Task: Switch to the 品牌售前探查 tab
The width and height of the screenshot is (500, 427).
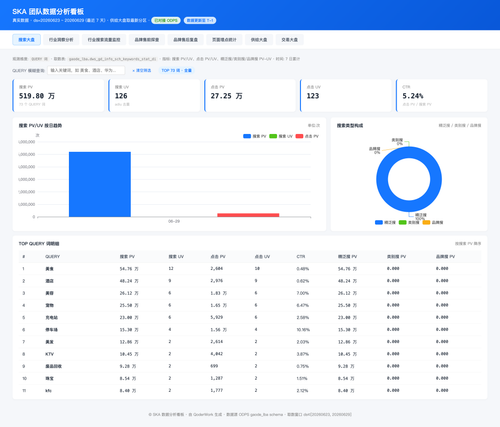Action: [x=147, y=40]
